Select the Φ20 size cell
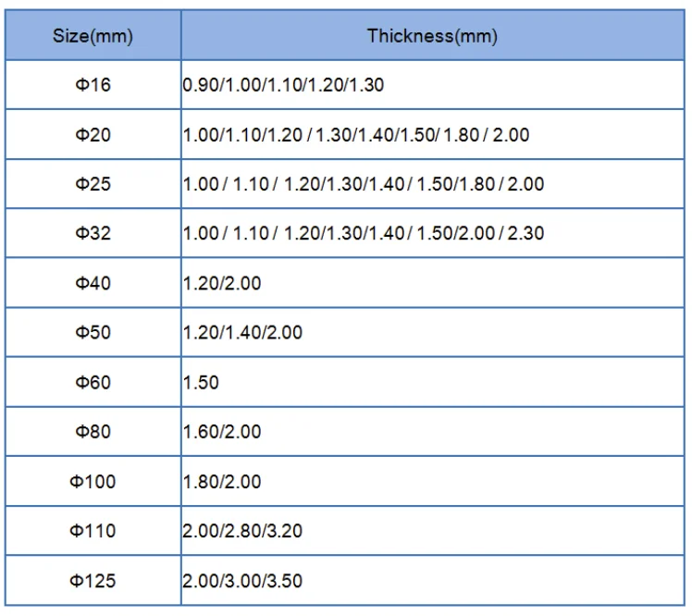The width and height of the screenshot is (692, 616). click(x=93, y=135)
